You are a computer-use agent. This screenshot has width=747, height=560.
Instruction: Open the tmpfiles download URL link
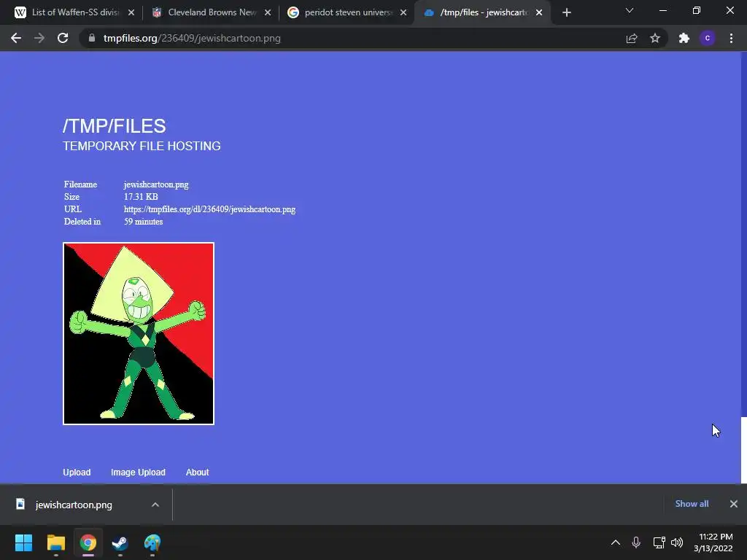209,209
